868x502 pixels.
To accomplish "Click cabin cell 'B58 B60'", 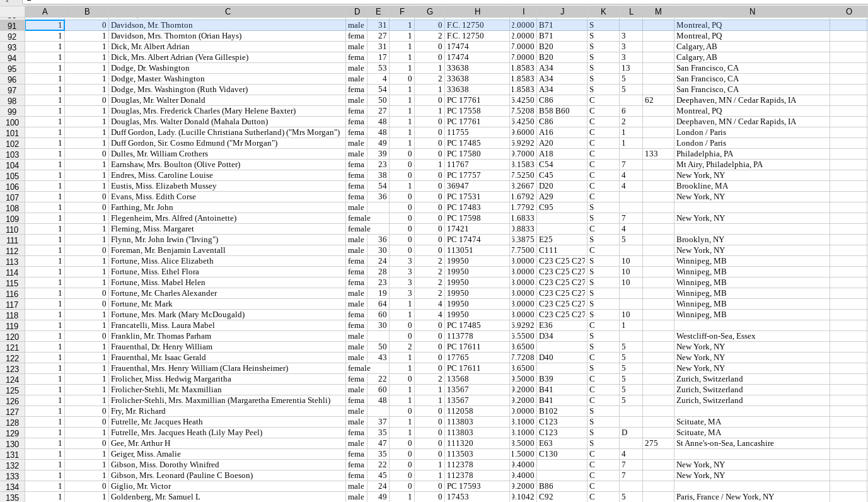I will coord(562,111).
